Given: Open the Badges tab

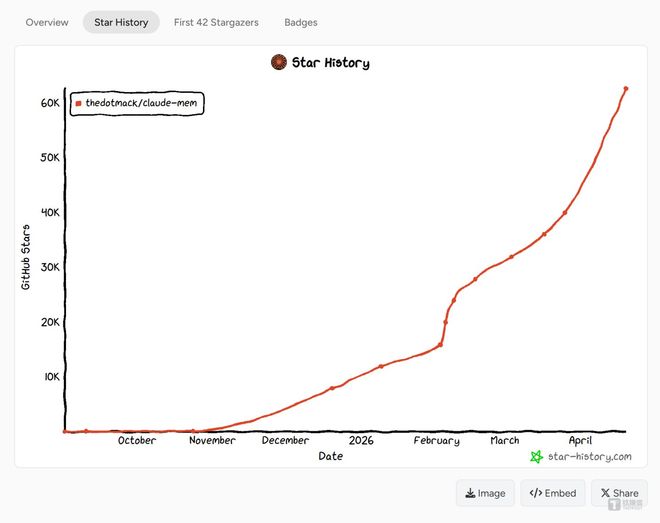Looking at the screenshot, I should point(301,22).
